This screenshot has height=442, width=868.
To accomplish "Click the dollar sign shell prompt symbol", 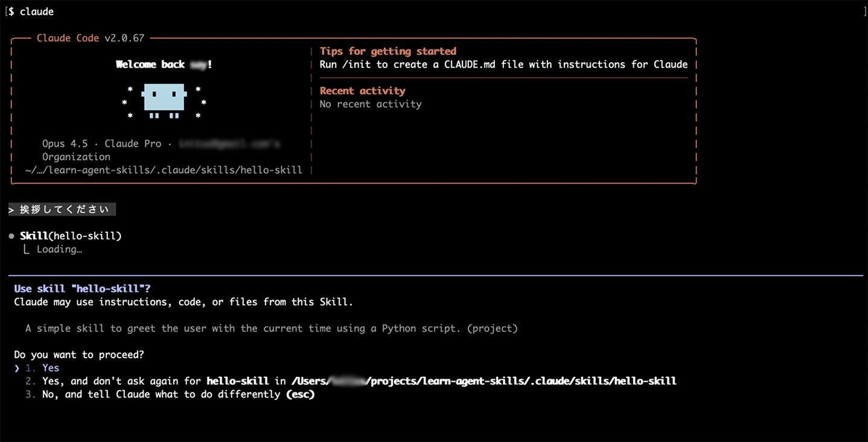I will [11, 11].
